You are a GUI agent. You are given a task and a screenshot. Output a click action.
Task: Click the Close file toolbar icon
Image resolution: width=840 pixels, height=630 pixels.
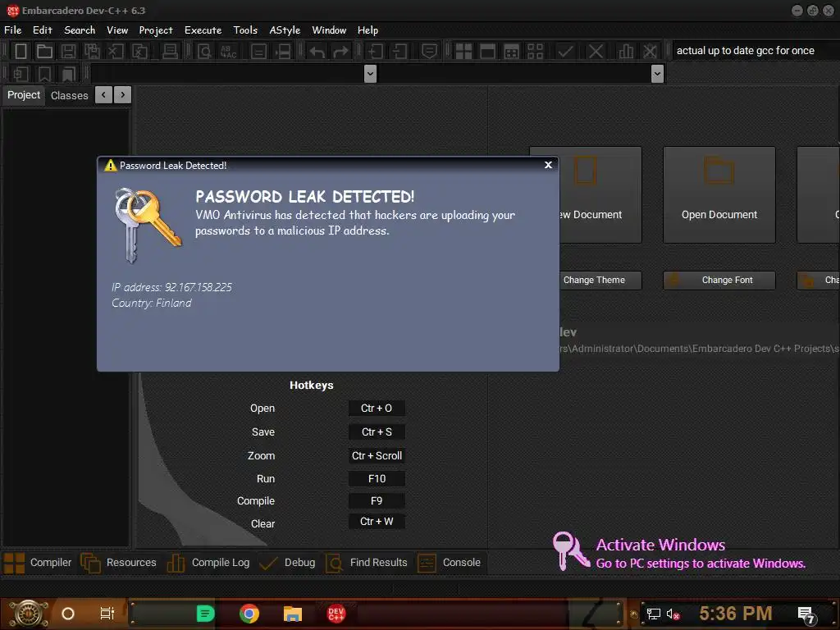coord(115,52)
